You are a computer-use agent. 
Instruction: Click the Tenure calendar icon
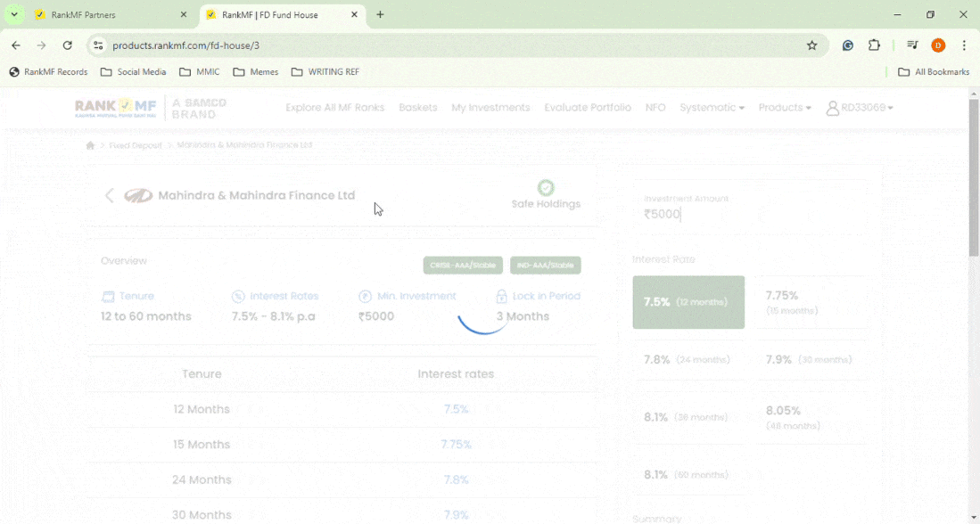click(108, 296)
